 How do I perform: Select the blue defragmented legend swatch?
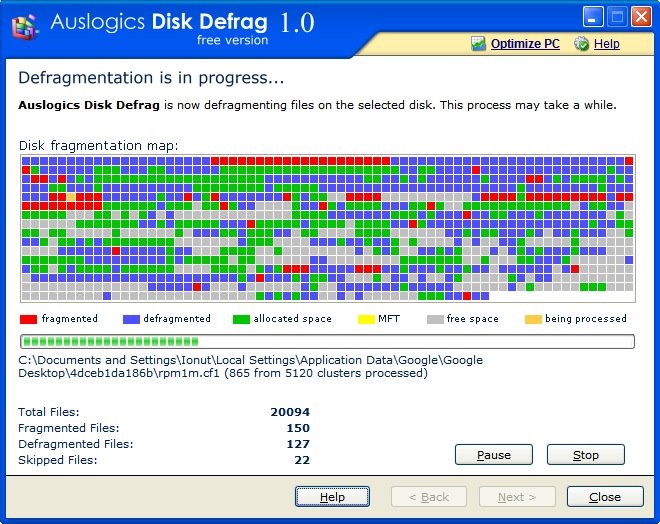(130, 319)
